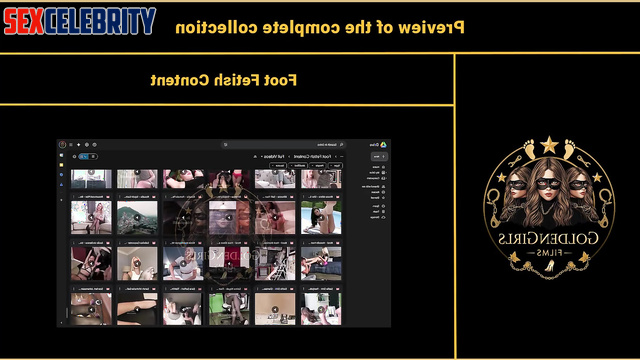Open the Google Calendar side panel icon

pyautogui.click(x=62, y=156)
